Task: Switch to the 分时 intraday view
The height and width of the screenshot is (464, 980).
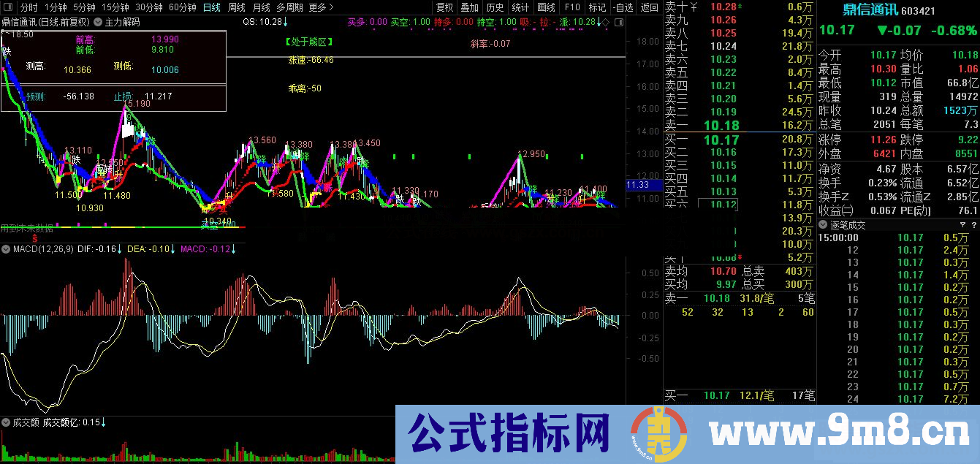Action: 29,7
